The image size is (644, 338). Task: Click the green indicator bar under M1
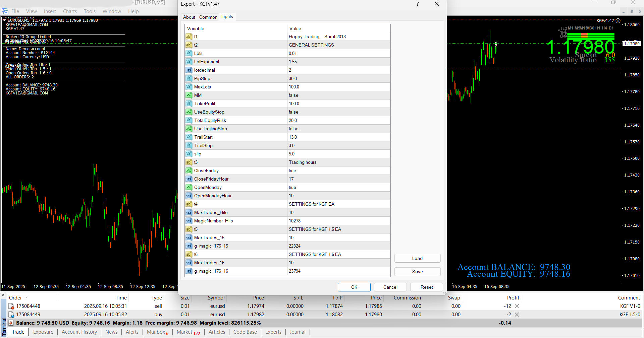(571, 34)
